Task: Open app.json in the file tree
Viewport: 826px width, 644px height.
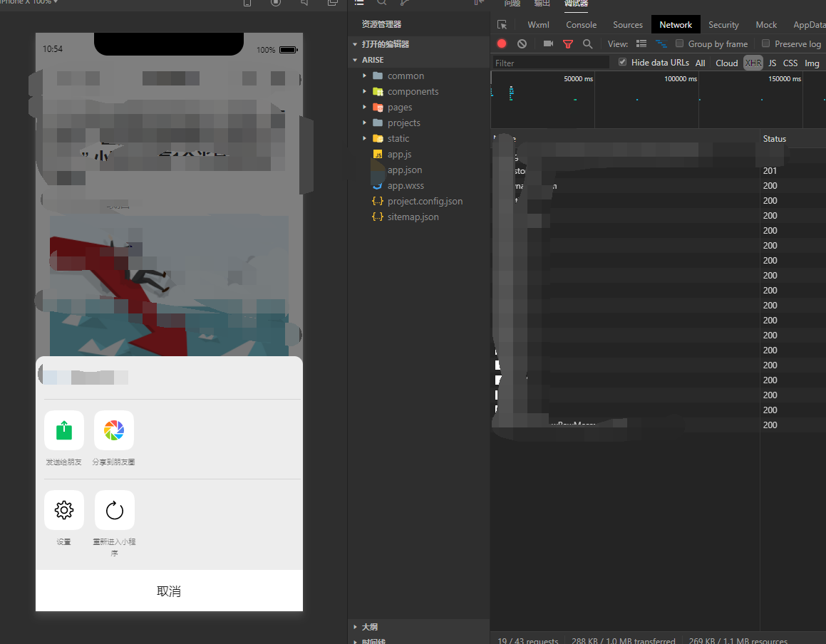Action: pyautogui.click(x=405, y=170)
